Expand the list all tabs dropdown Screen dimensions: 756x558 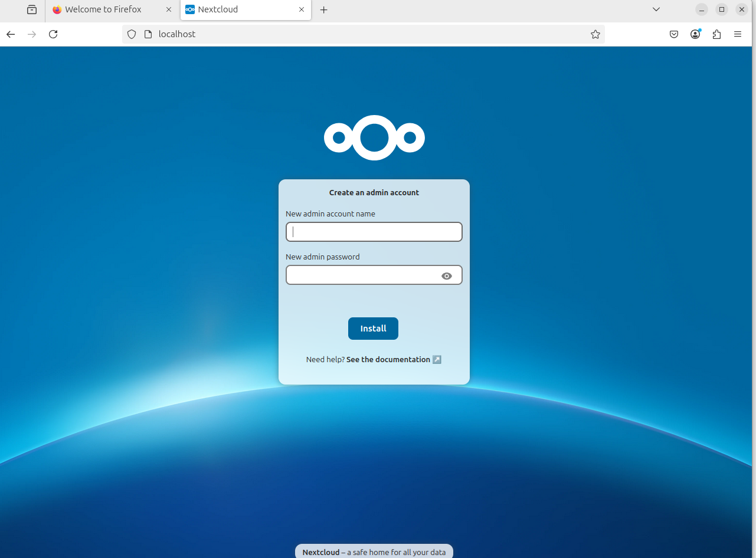(x=656, y=9)
